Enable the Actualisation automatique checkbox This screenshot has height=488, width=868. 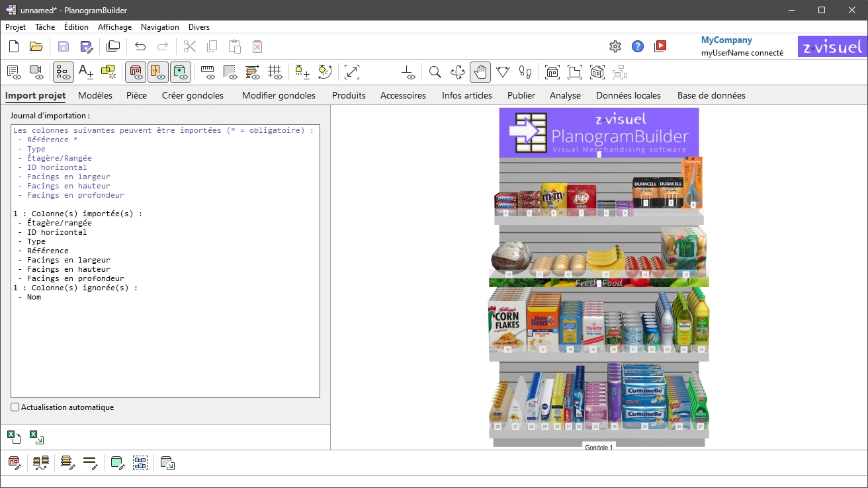coord(15,407)
